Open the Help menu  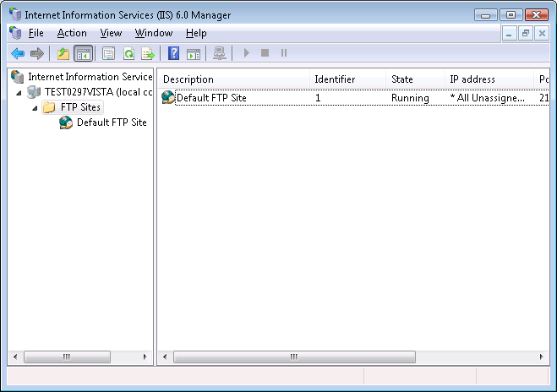(x=196, y=33)
